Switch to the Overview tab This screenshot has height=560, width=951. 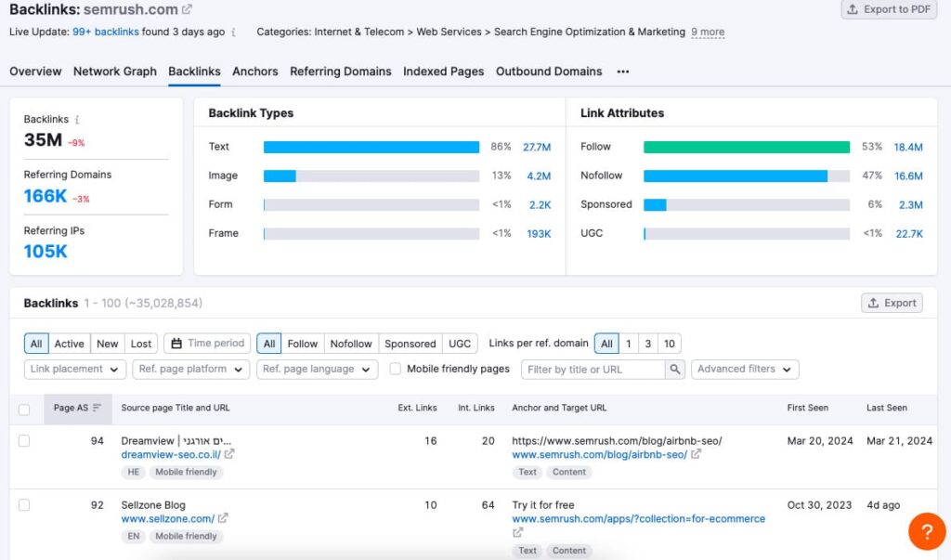click(x=35, y=72)
